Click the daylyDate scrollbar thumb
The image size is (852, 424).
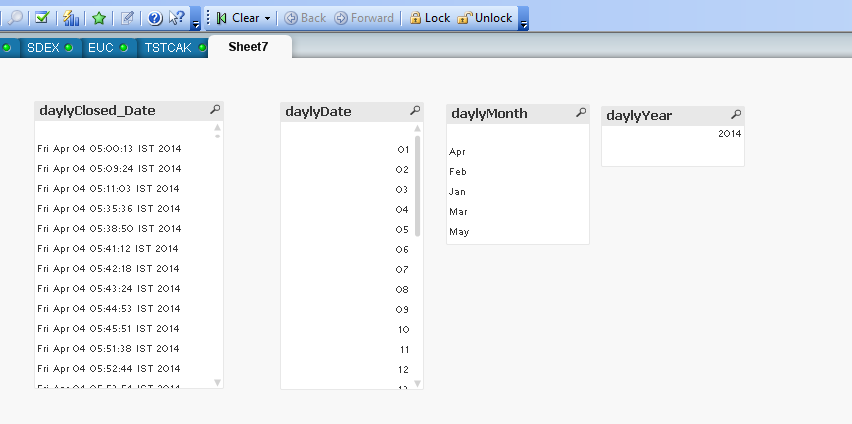[417, 186]
